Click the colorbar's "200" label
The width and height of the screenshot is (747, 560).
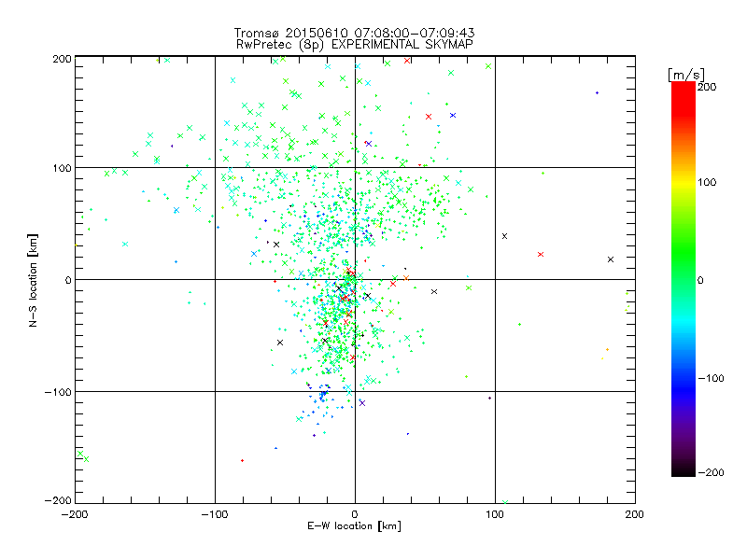coord(707,87)
